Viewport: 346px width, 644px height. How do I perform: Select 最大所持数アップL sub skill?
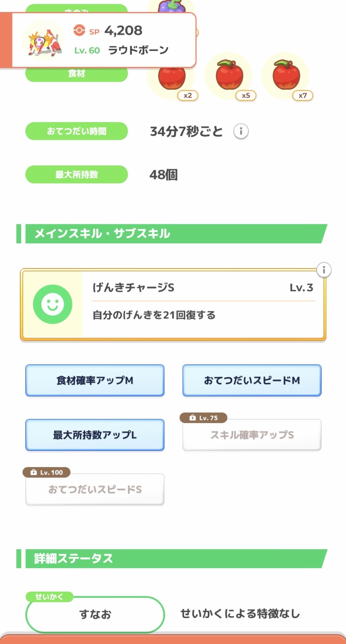95,435
